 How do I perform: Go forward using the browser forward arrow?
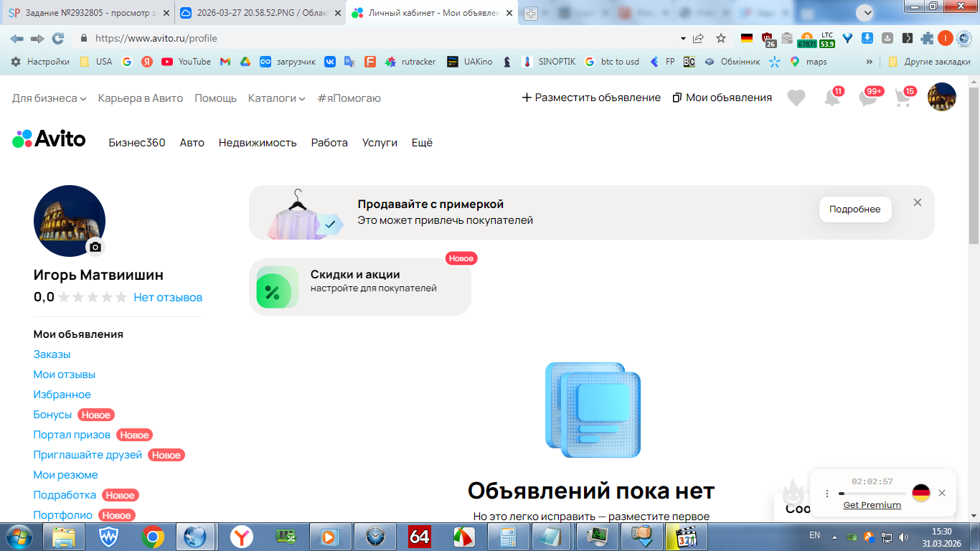[x=37, y=38]
